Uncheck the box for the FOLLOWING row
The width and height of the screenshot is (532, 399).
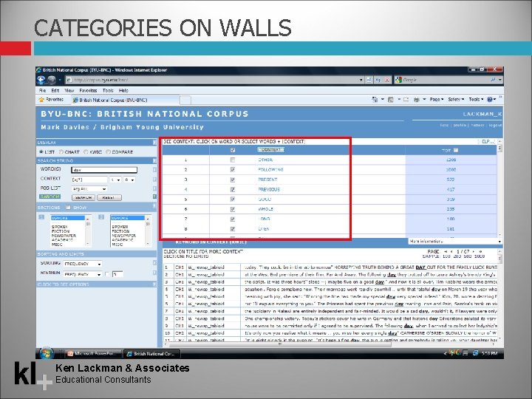coord(233,170)
